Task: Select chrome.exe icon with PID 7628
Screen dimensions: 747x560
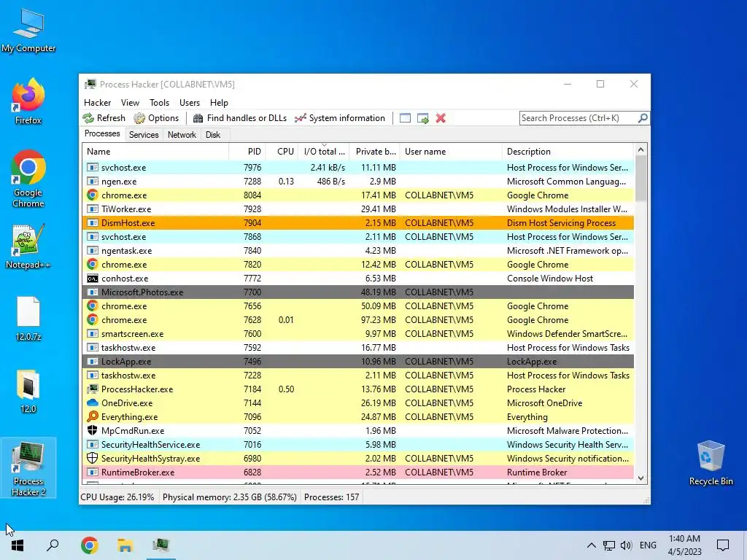Action: click(93, 320)
